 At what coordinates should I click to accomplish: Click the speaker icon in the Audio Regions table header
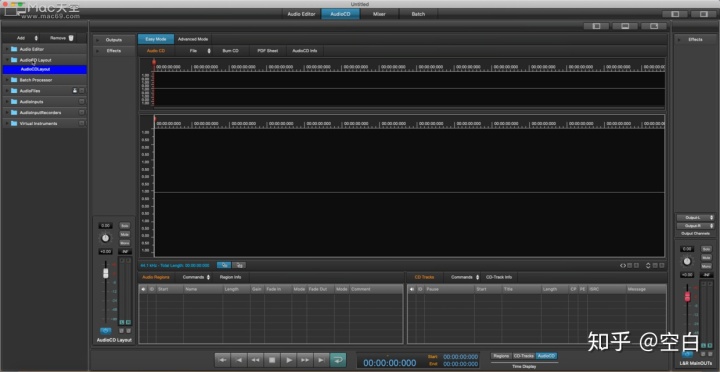click(143, 289)
